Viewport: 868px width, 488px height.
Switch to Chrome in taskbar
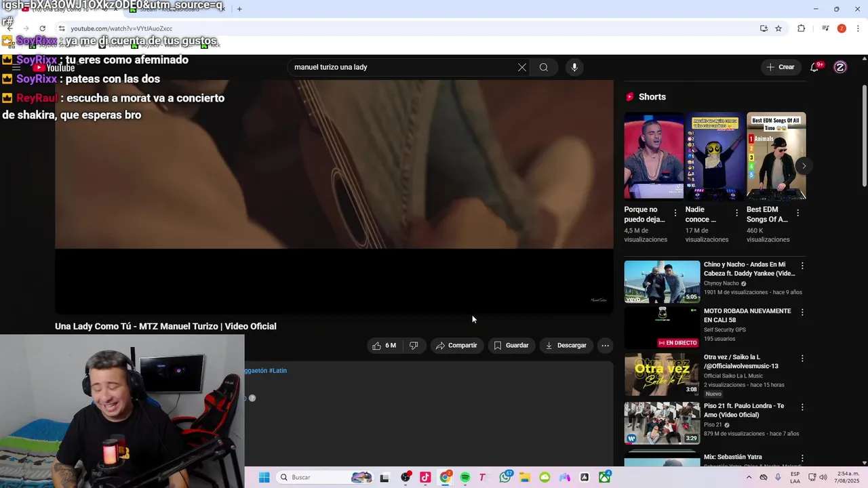click(x=445, y=477)
